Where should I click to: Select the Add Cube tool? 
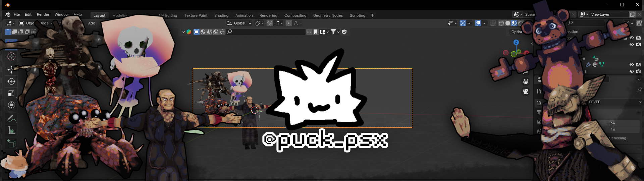coord(11,143)
